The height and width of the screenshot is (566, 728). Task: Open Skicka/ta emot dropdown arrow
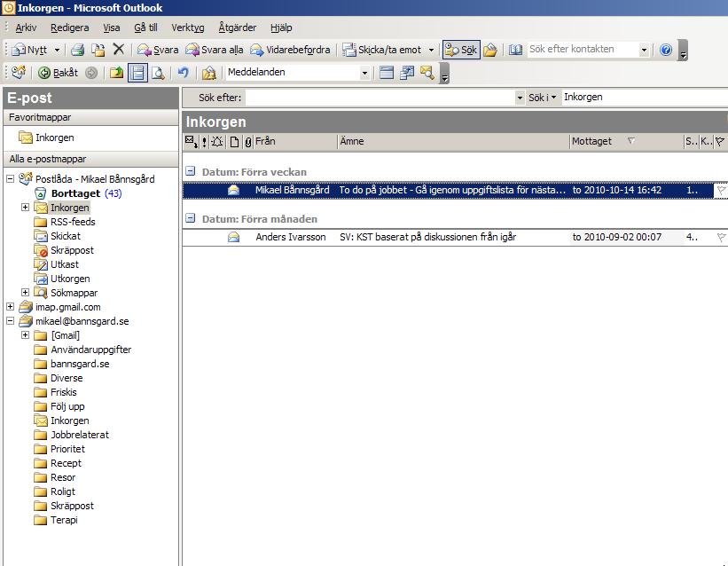pos(431,50)
